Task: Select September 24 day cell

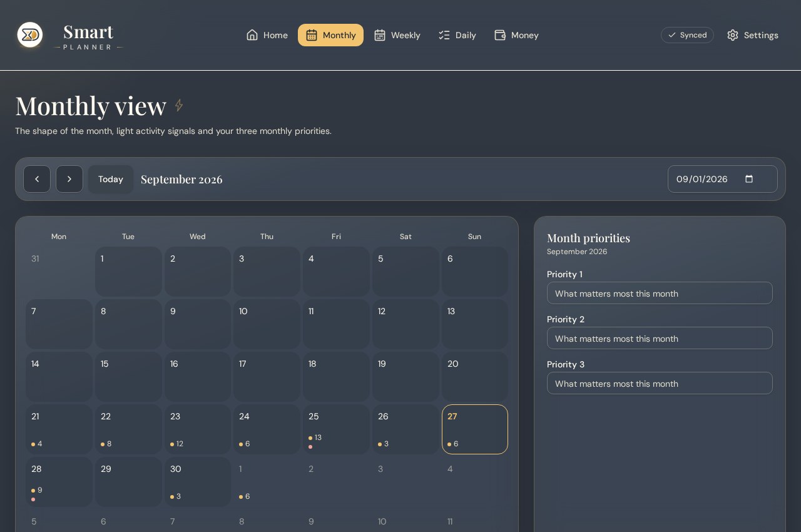Action: (267, 429)
